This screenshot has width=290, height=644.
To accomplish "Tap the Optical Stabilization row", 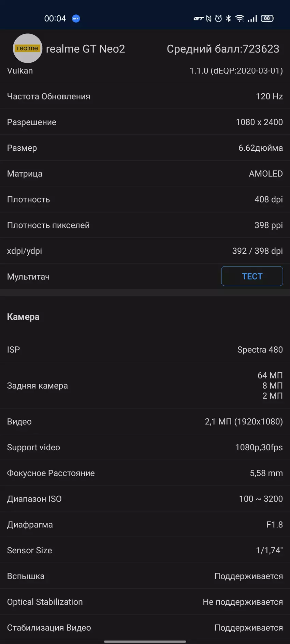I will (x=145, y=602).
